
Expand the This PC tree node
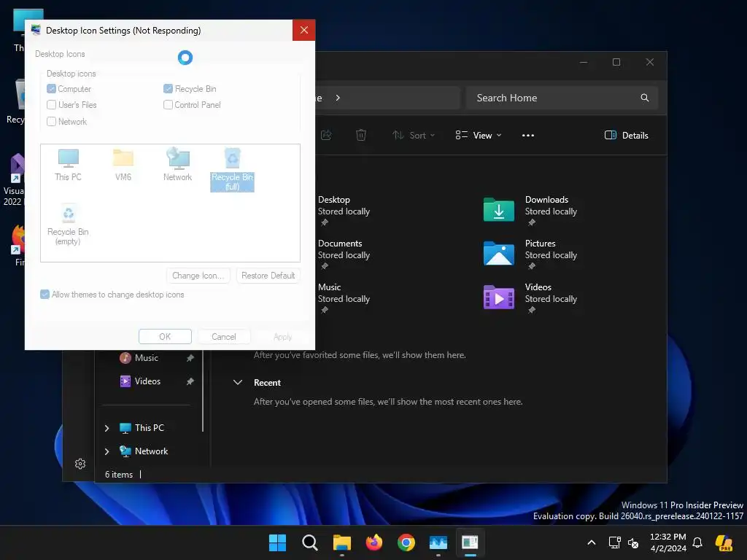click(107, 428)
